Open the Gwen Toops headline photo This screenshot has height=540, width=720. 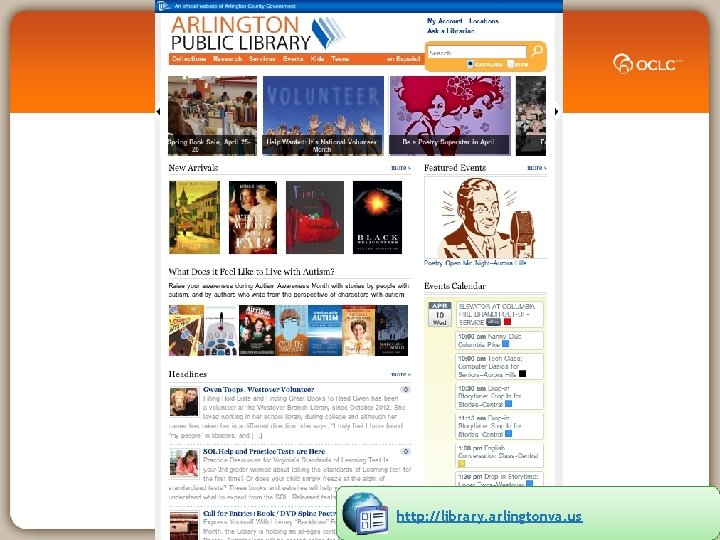point(184,402)
